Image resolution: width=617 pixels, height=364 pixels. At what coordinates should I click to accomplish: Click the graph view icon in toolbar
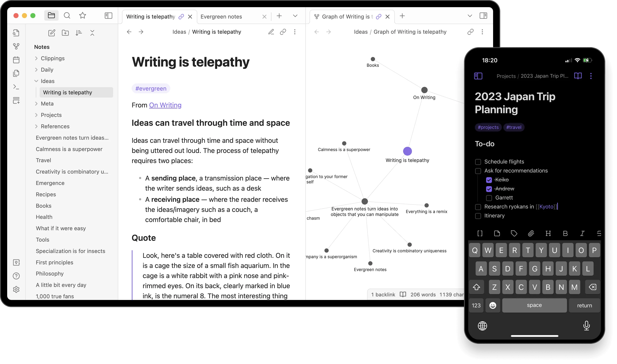click(x=16, y=46)
